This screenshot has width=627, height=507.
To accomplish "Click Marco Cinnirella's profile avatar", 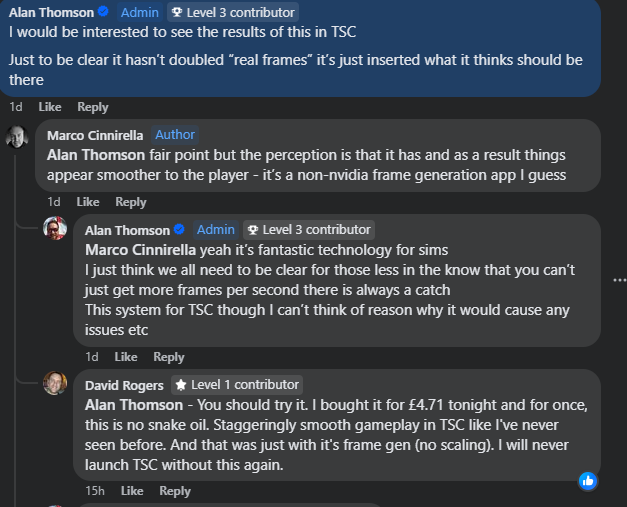I will click(x=16, y=137).
